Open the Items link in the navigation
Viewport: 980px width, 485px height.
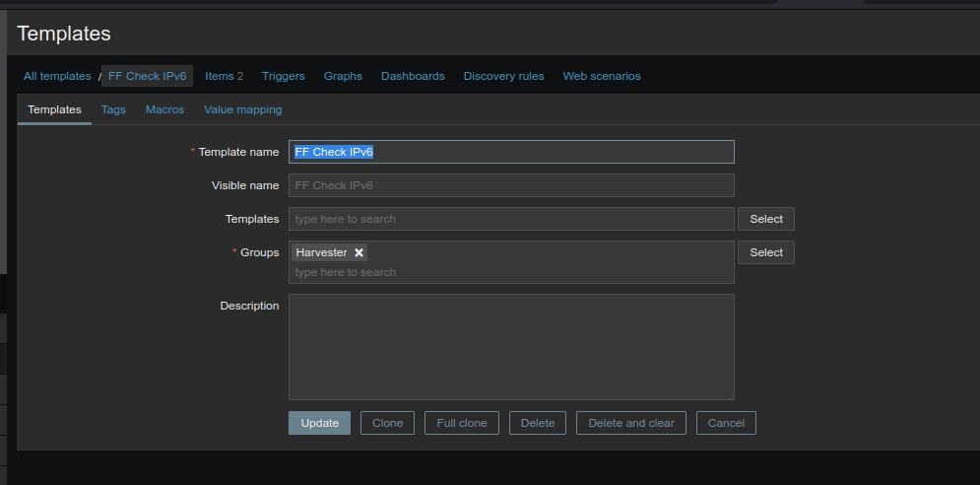223,76
